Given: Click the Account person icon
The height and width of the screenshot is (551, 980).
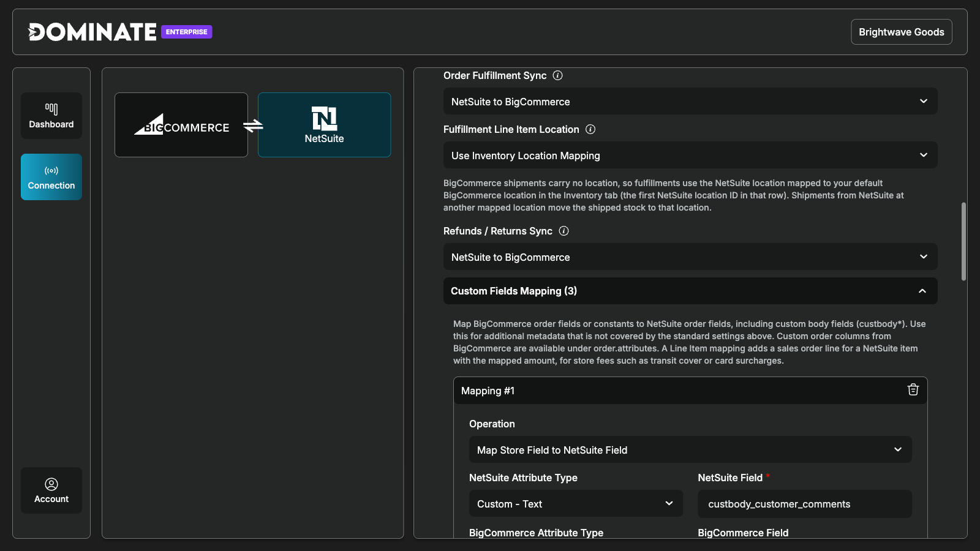Looking at the screenshot, I should [51, 484].
